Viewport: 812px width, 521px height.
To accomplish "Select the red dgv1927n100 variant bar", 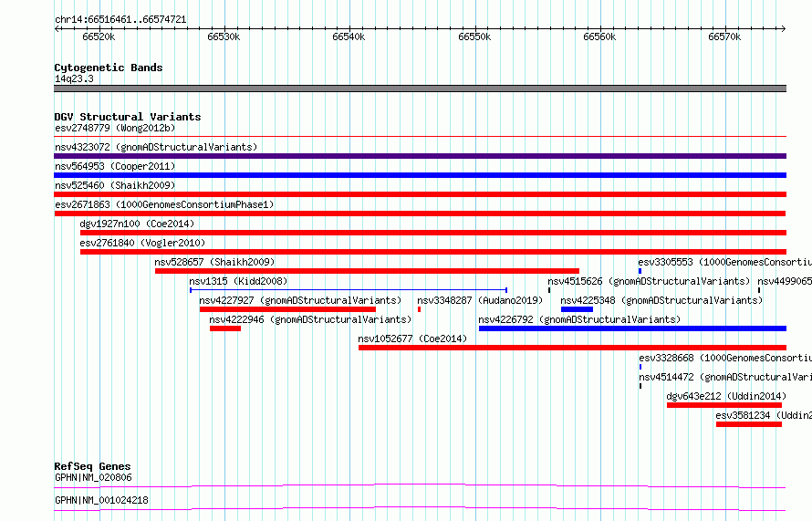I will point(433,233).
